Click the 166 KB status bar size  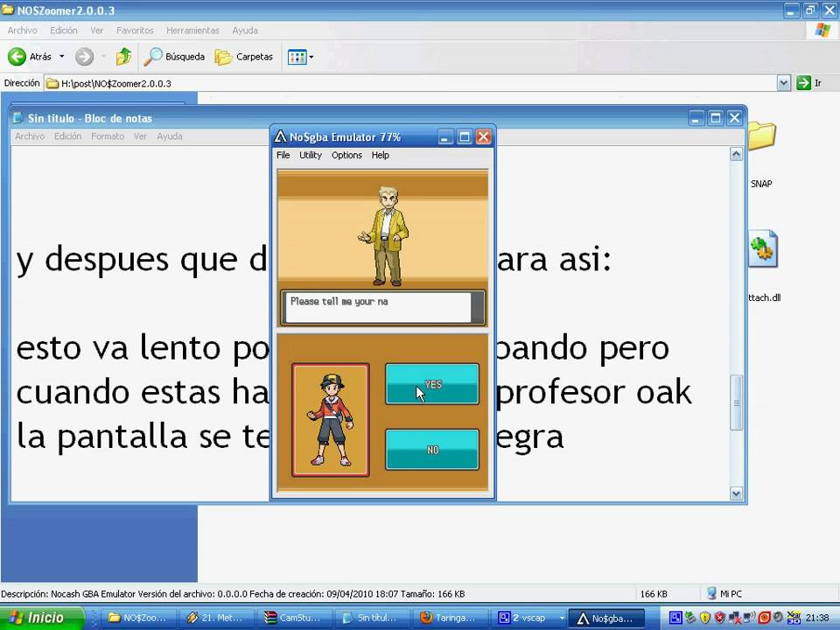(654, 593)
